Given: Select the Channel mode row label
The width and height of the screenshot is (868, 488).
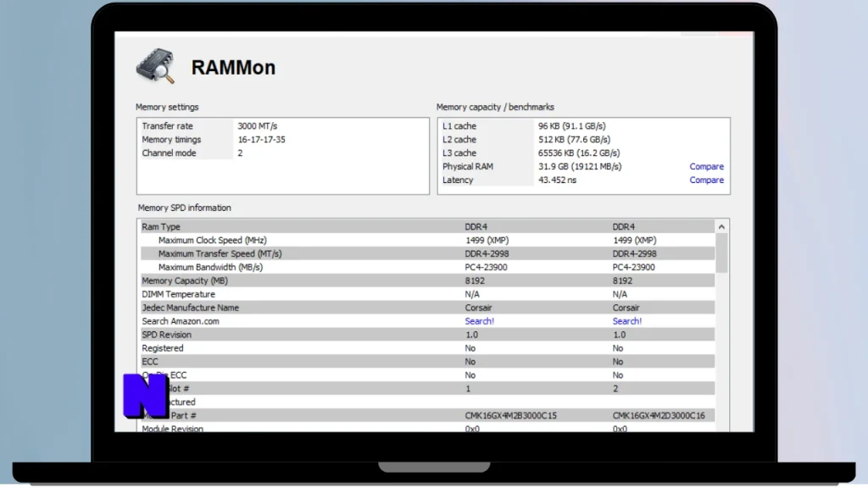Looking at the screenshot, I should tap(169, 153).
